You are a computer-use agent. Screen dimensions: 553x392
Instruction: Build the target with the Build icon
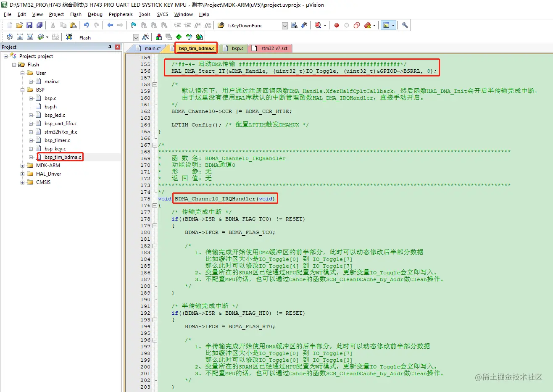tap(20, 37)
